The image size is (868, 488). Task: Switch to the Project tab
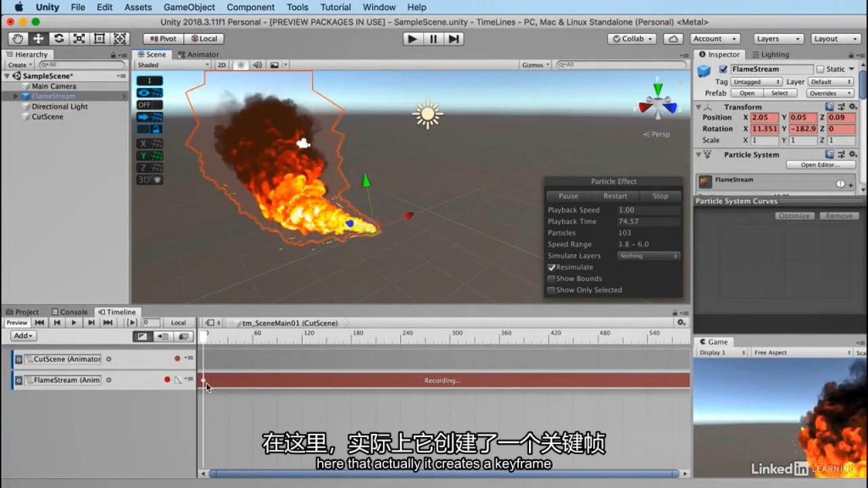(x=23, y=312)
